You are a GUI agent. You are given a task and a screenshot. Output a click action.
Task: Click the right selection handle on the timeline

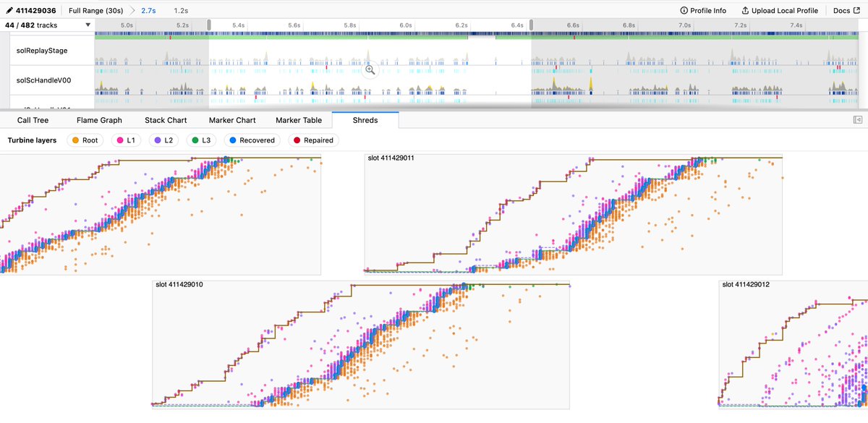click(532, 25)
